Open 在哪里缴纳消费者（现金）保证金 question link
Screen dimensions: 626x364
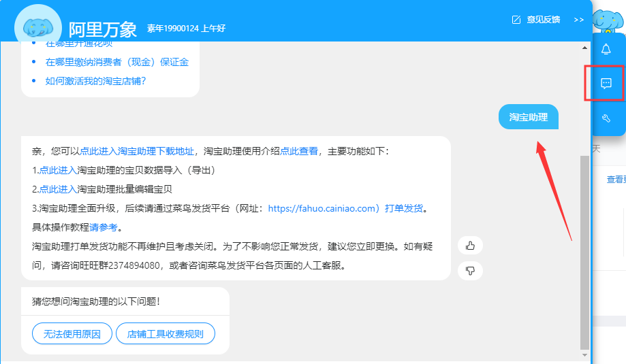[117, 62]
